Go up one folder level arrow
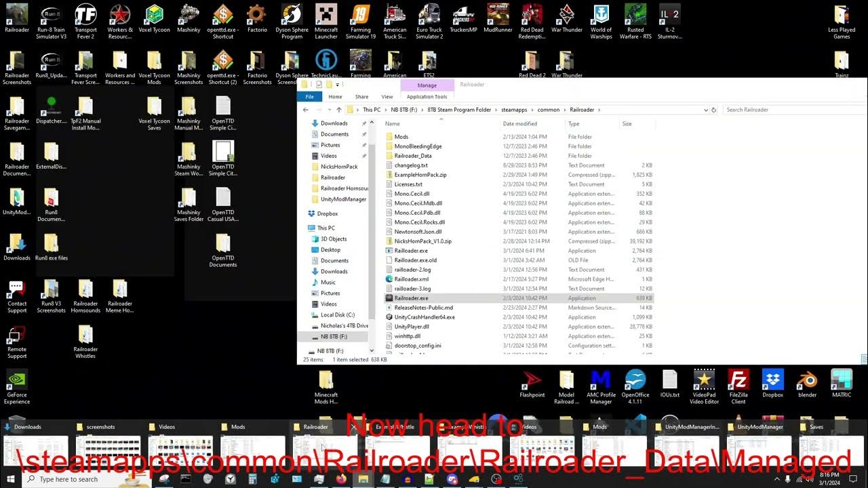Viewport: 868px width, 488px height. (x=339, y=110)
